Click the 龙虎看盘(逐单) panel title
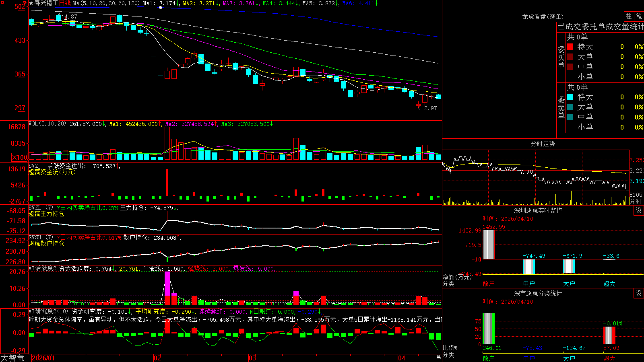This screenshot has height=362, width=644. (543, 16)
